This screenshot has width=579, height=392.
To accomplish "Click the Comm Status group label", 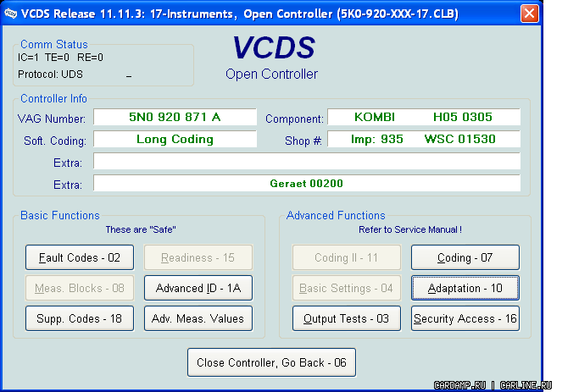I will 54,44.
